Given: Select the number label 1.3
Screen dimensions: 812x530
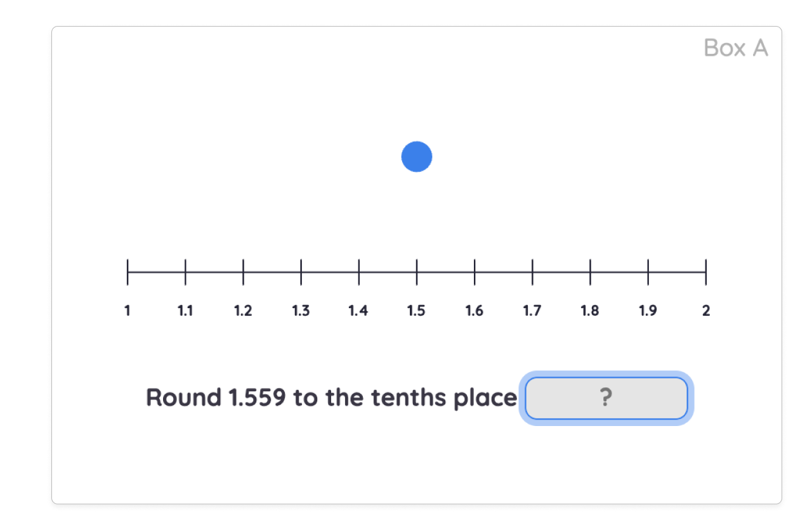Looking at the screenshot, I should coord(301,311).
